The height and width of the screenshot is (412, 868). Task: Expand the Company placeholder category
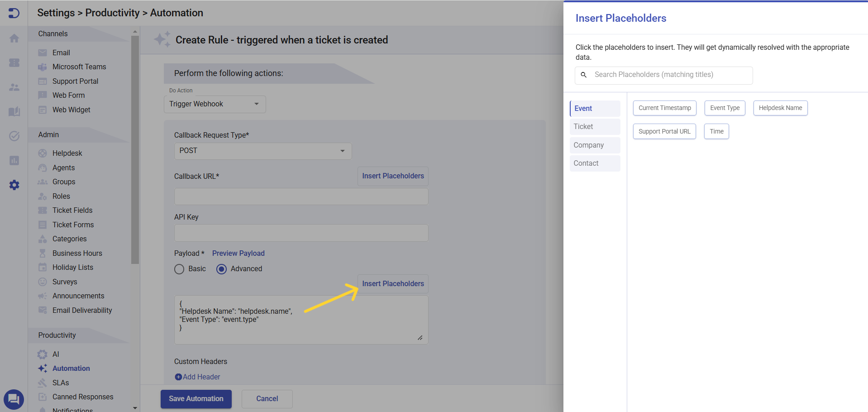(x=588, y=145)
